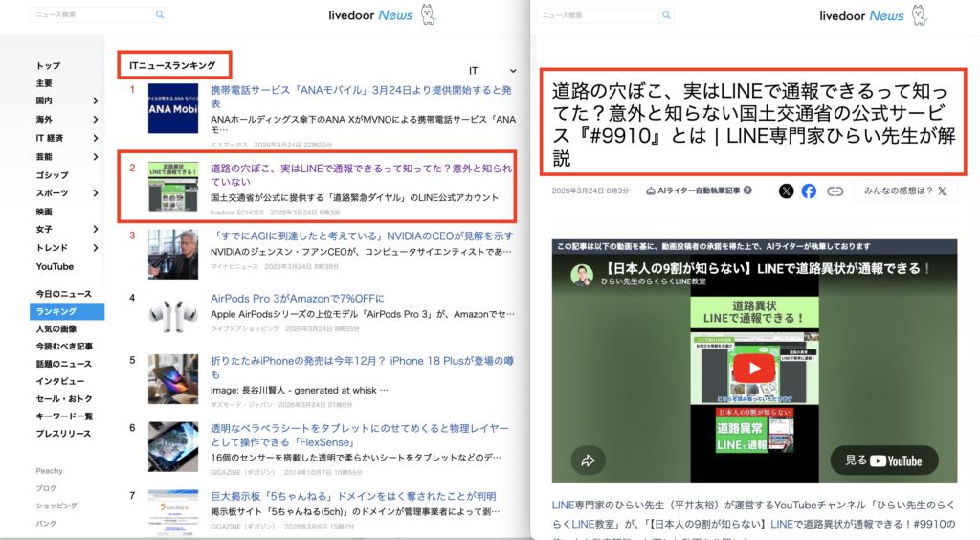
Task: Click 見る YouTube button on video
Action: (x=883, y=461)
